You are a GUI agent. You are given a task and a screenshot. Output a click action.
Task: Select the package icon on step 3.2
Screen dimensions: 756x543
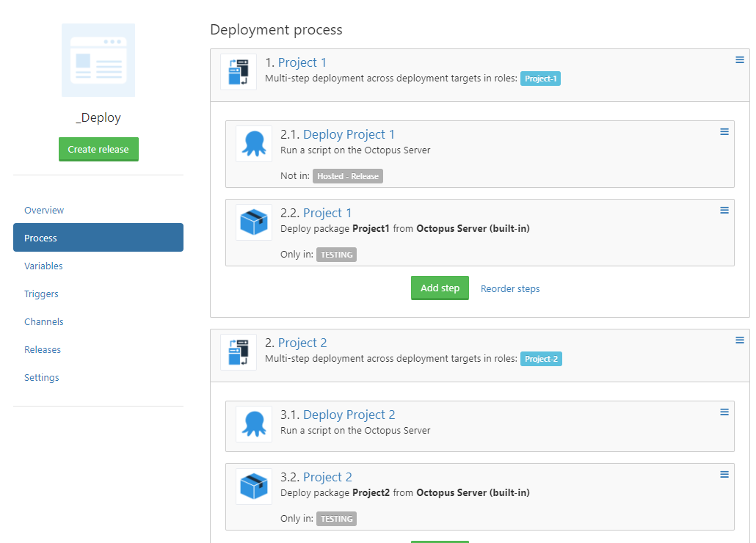click(x=253, y=486)
